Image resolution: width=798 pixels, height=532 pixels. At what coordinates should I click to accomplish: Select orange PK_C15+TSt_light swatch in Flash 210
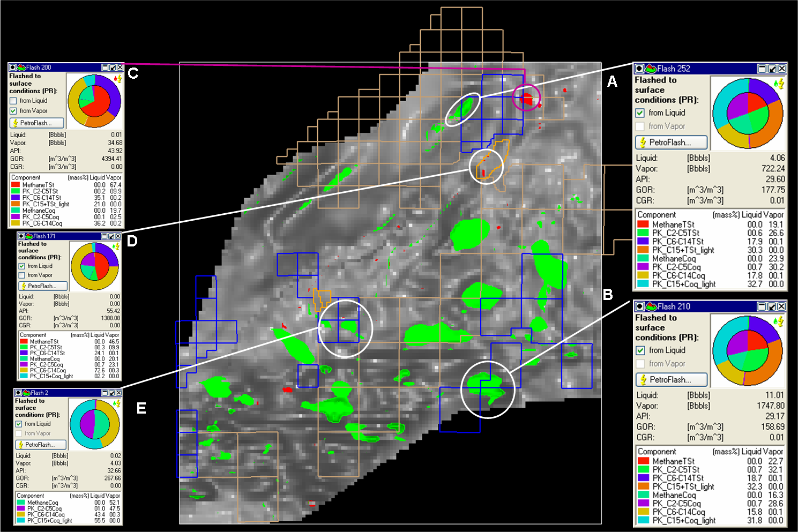644,486
